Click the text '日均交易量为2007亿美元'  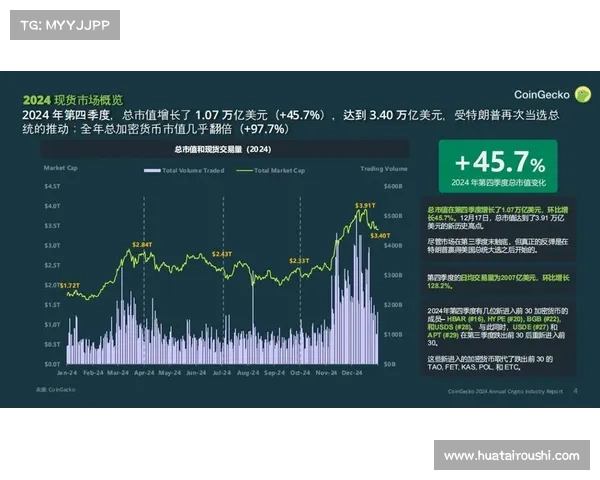tap(501, 278)
